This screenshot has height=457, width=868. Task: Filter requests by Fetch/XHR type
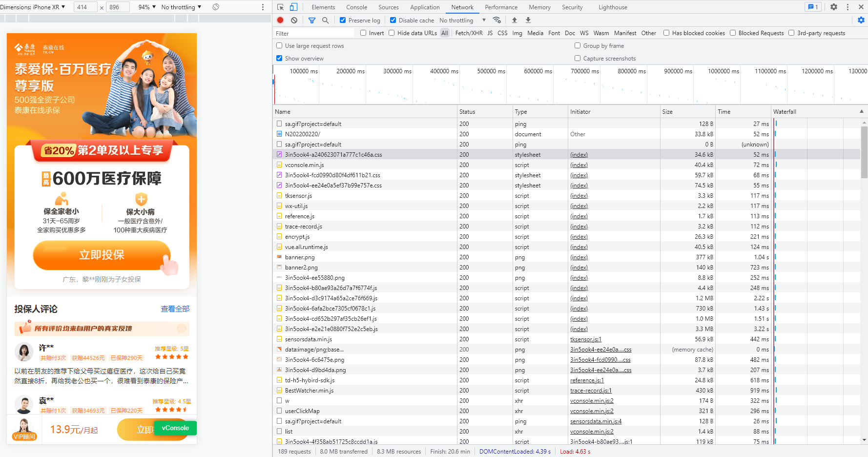[x=469, y=33]
